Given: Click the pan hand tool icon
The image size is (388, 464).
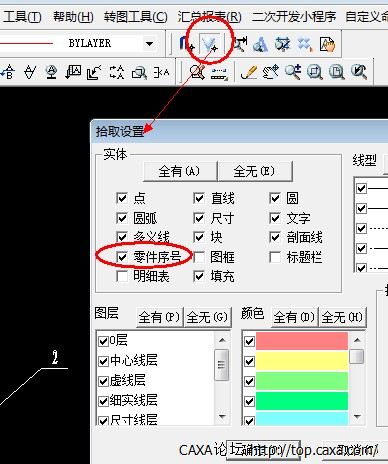Looking at the screenshot, I should (271, 72).
